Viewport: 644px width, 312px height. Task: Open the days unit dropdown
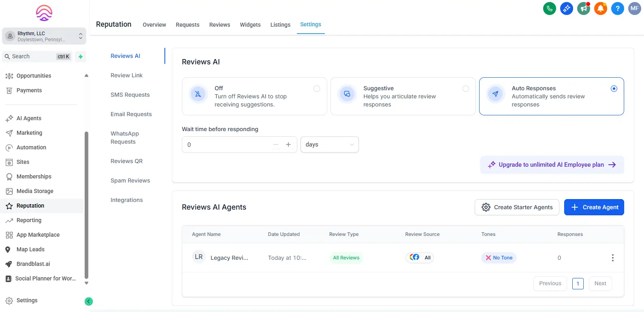[329, 144]
